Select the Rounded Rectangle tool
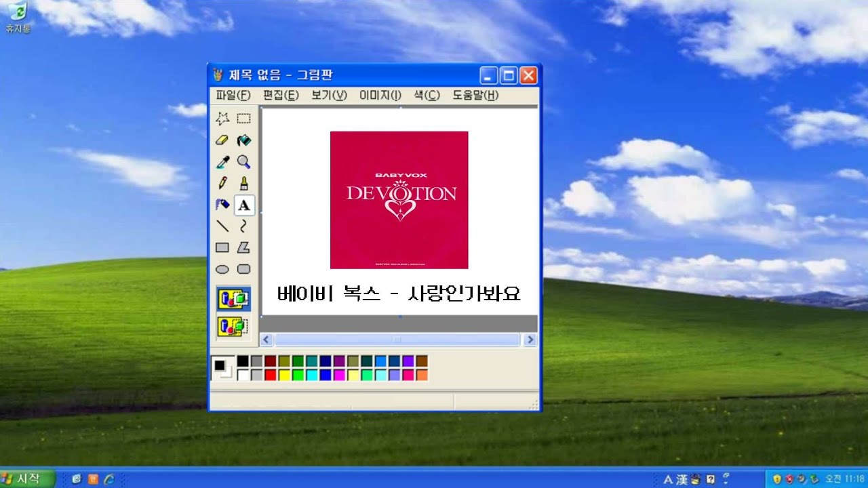This screenshot has width=868, height=488. point(243,269)
